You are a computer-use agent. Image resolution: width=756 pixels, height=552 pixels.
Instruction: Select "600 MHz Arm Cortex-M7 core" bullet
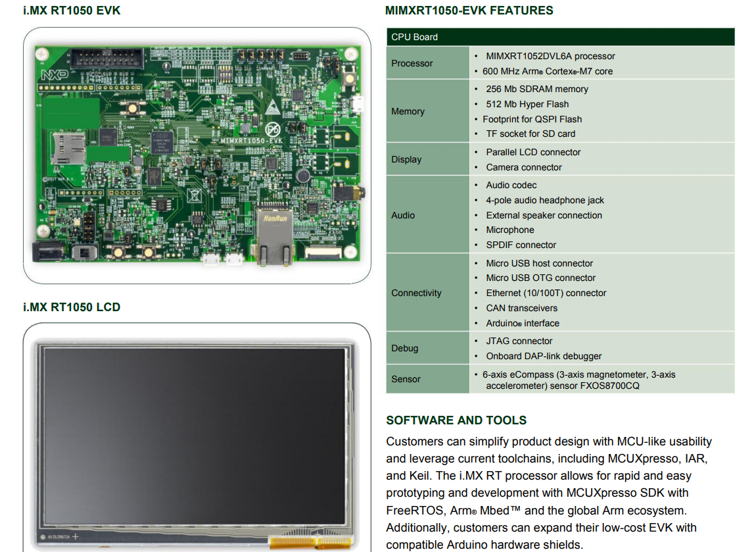coord(547,72)
